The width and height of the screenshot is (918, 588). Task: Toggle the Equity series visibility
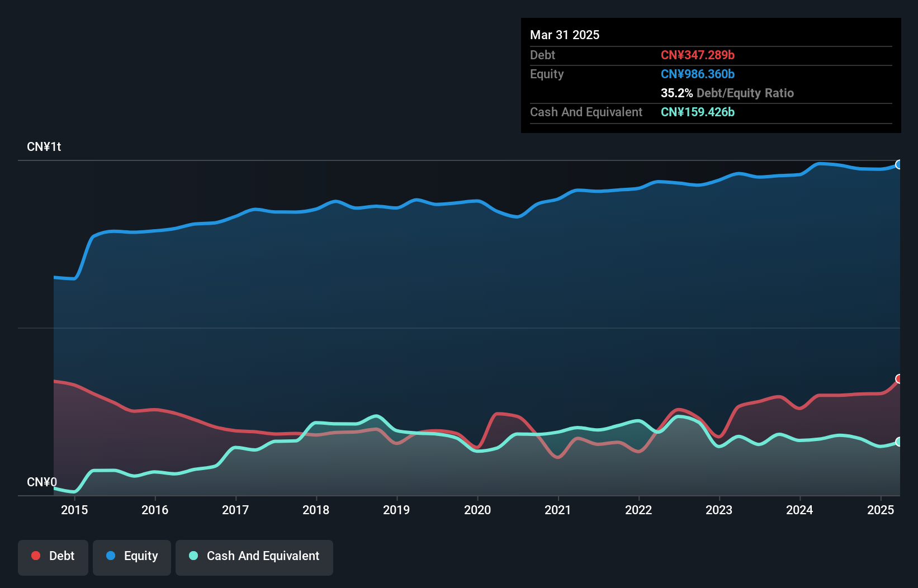tap(131, 557)
